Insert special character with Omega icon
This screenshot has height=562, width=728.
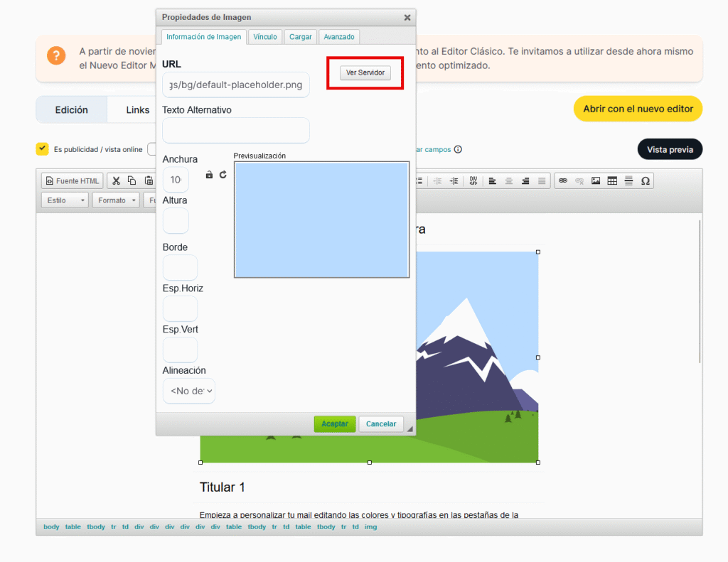point(645,181)
